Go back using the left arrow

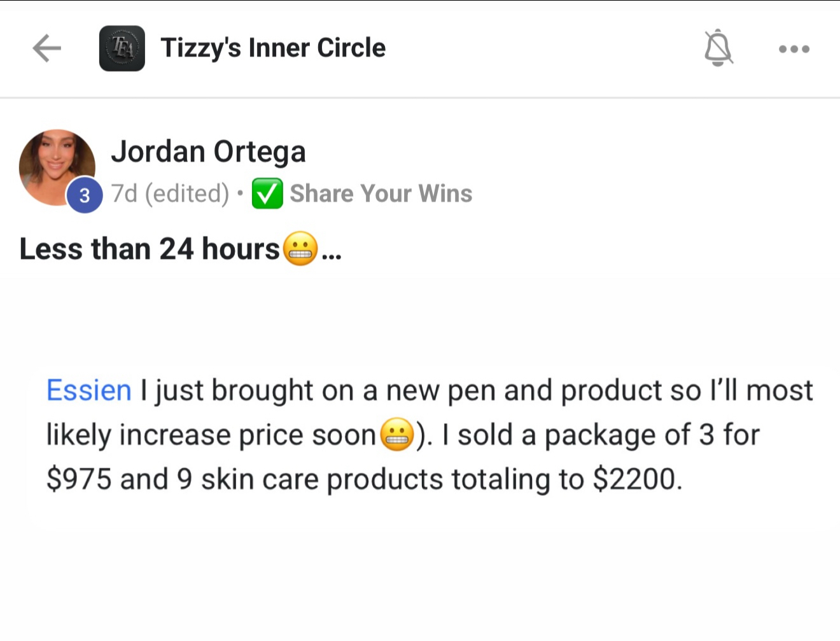click(46, 48)
